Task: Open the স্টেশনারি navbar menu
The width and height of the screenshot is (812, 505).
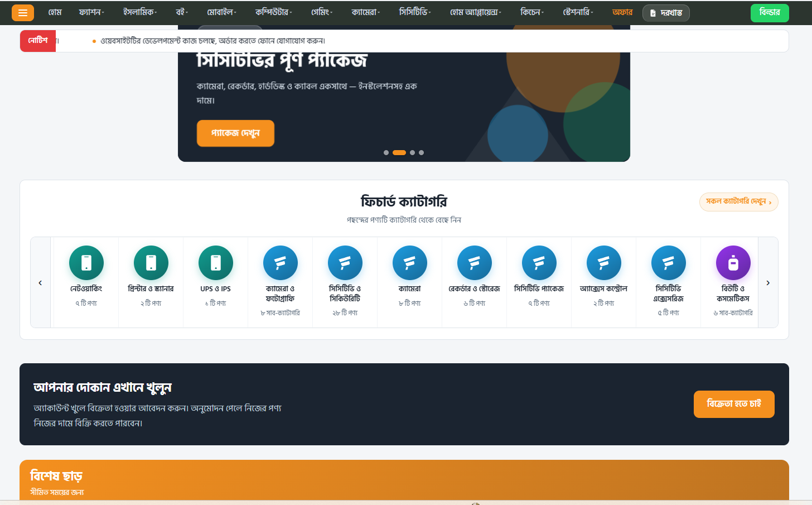Action: tap(578, 12)
